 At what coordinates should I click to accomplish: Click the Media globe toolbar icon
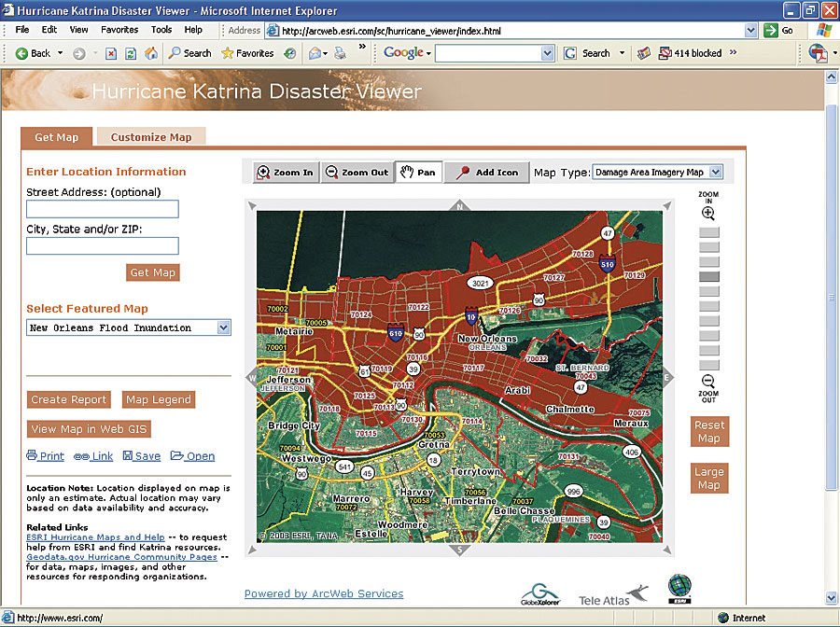(290, 53)
